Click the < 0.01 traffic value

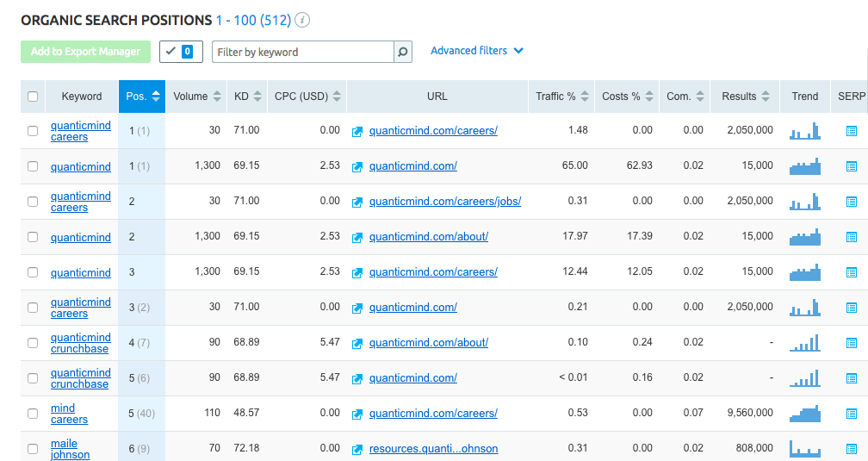click(x=573, y=377)
